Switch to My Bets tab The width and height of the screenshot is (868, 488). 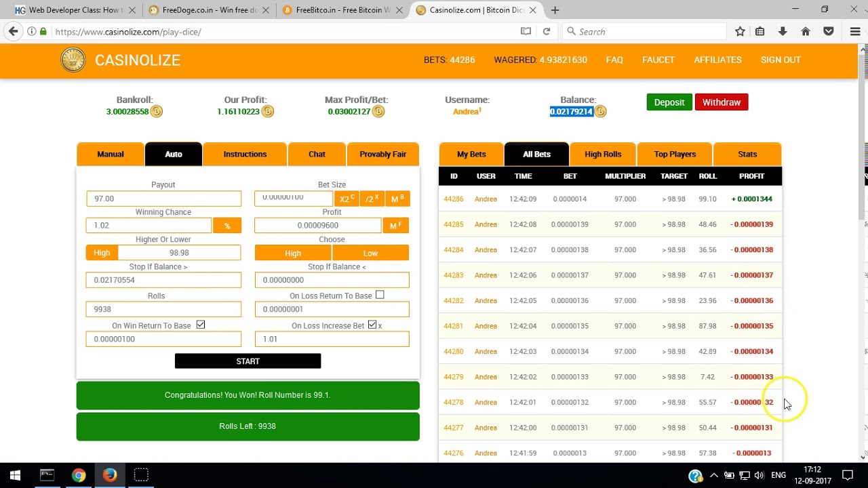coord(471,154)
